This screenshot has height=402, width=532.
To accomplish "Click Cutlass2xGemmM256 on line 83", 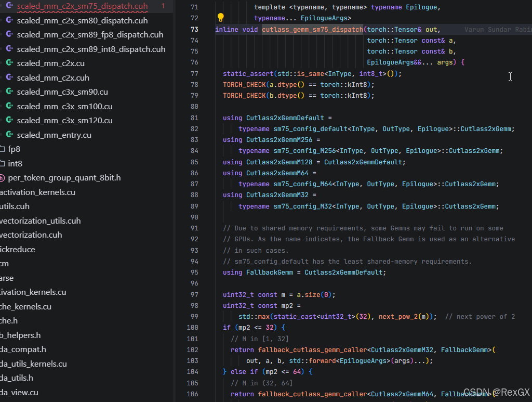I will [279, 139].
